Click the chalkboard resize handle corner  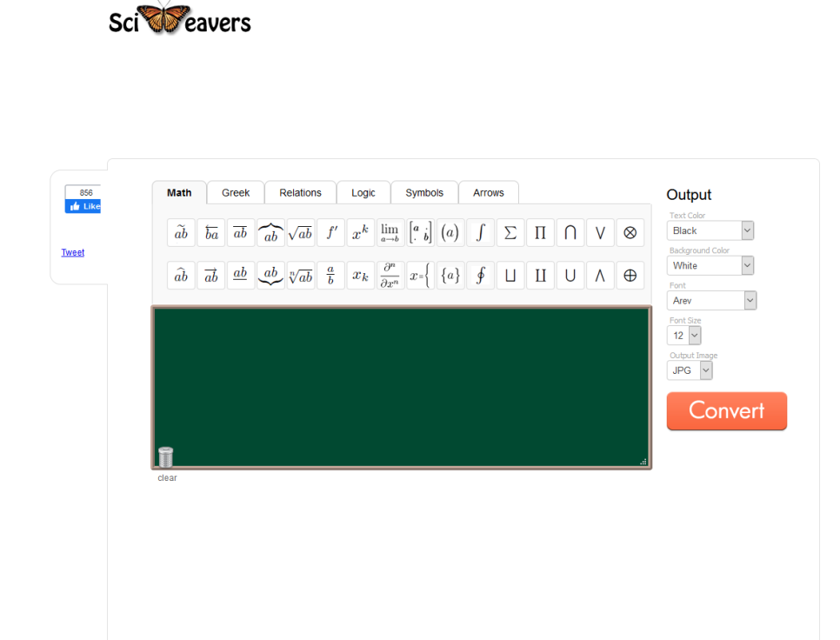(643, 462)
